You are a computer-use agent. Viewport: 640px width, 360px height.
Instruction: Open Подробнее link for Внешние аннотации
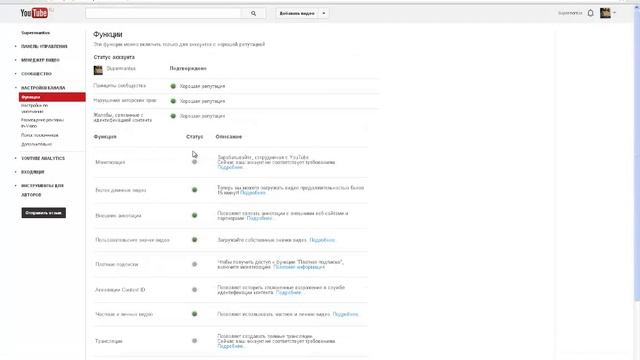coord(259,218)
